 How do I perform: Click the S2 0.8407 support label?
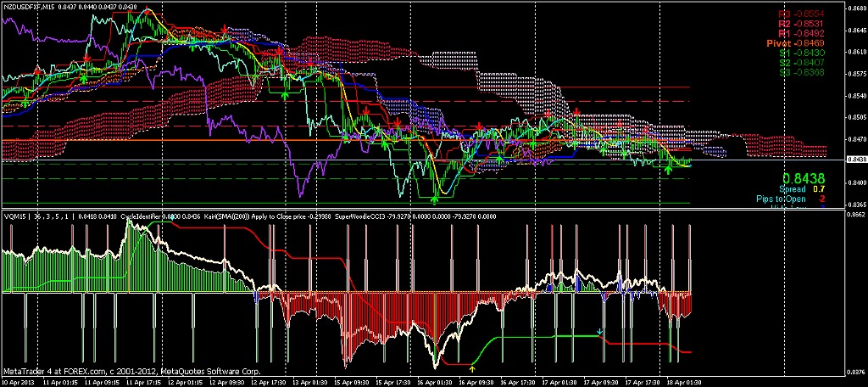pos(802,63)
